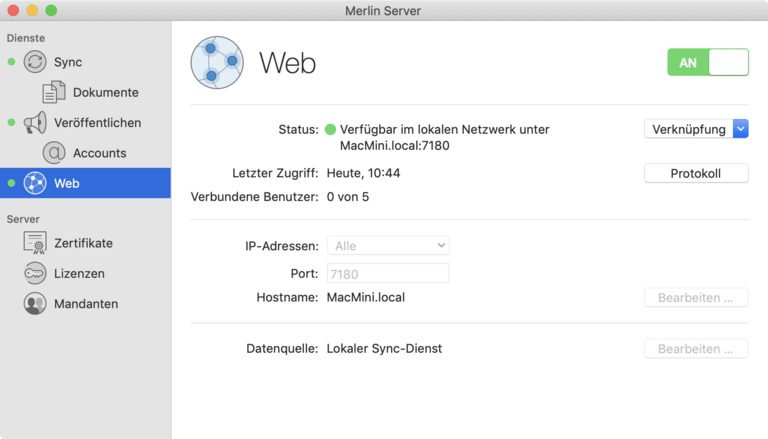768x439 pixels.
Task: Click the Accounts at-sign icon
Action: pos(54,153)
